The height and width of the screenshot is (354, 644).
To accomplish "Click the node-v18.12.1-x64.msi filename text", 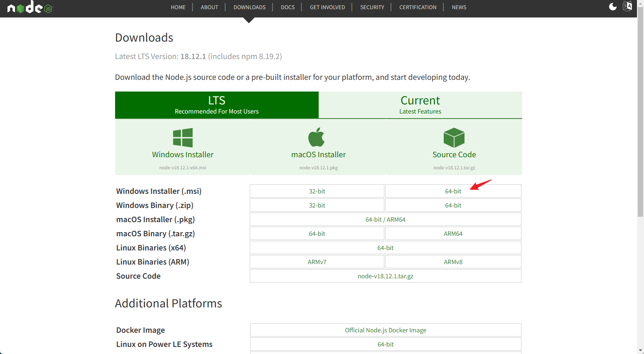I will (x=183, y=168).
